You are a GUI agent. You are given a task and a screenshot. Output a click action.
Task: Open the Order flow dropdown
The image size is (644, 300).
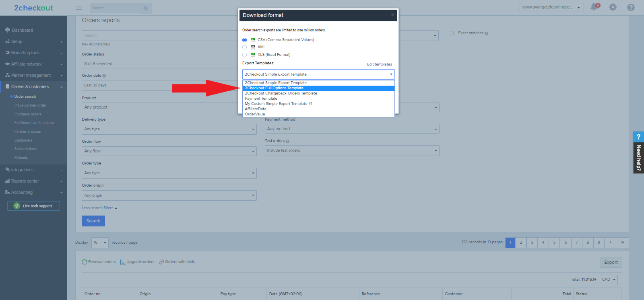click(169, 151)
